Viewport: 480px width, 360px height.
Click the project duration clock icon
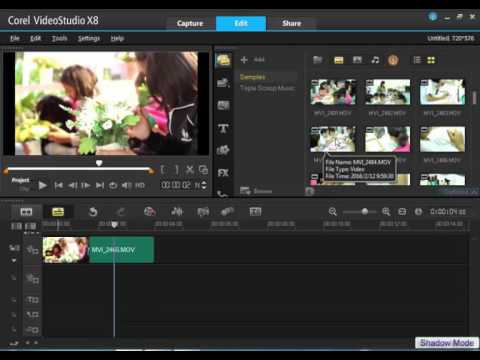[x=418, y=212]
